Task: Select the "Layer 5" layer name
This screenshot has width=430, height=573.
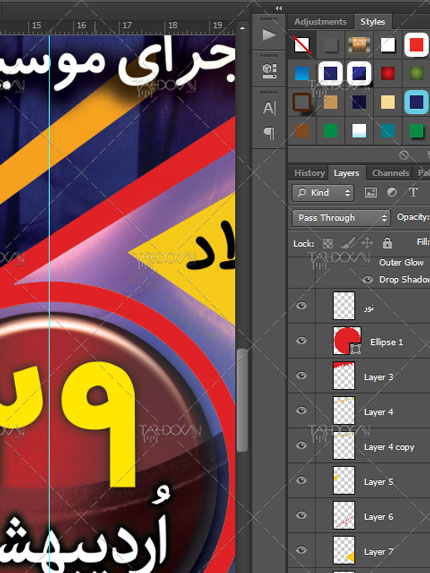Action: [378, 482]
